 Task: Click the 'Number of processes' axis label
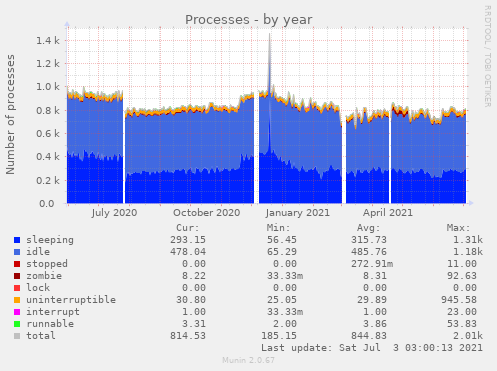pos(10,114)
